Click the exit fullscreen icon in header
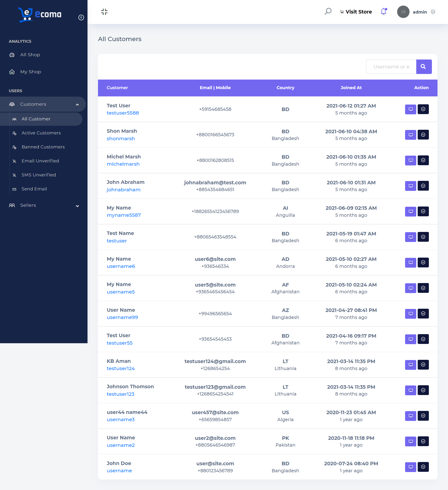The height and width of the screenshot is (490, 448). (104, 12)
